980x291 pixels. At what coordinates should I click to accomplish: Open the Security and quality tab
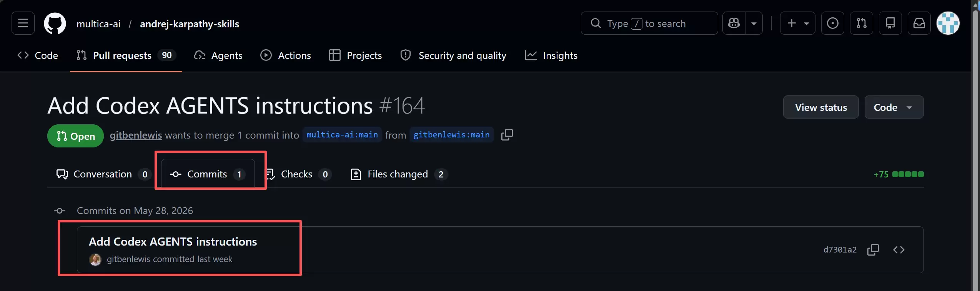tap(453, 55)
